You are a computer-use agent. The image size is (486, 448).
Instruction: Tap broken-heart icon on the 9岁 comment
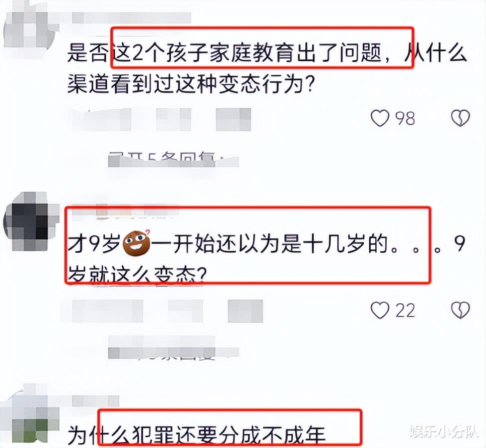click(460, 310)
